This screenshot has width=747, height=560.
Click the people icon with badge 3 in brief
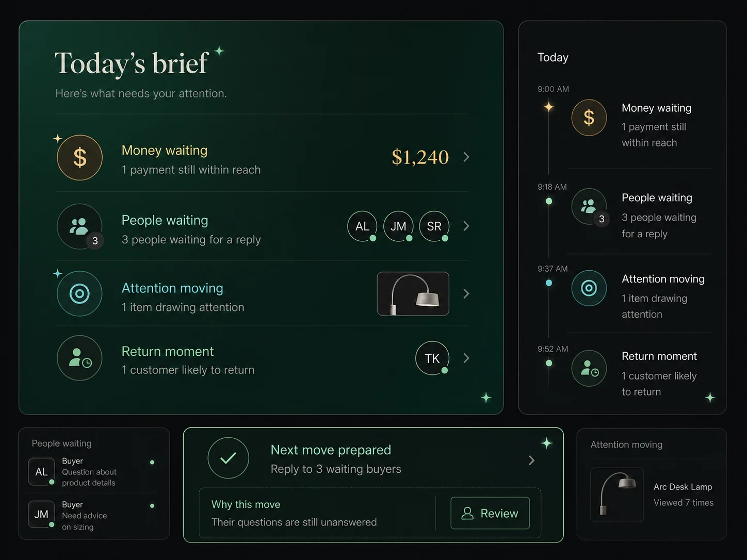tap(79, 226)
